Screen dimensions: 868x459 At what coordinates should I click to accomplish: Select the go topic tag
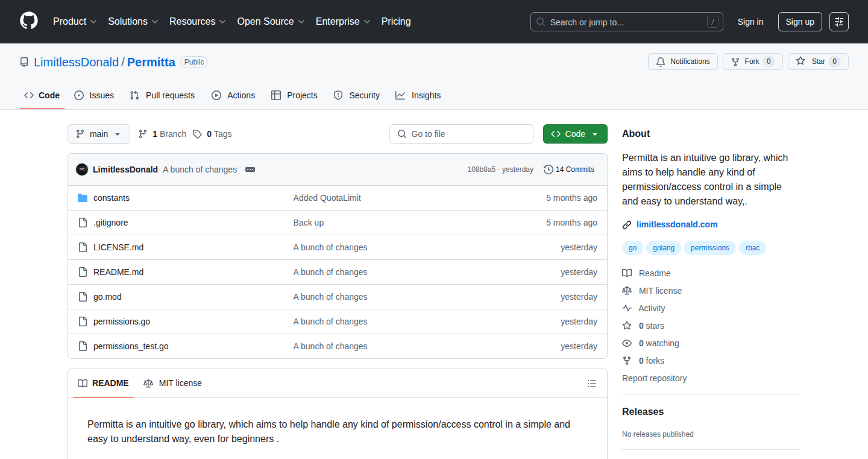633,248
